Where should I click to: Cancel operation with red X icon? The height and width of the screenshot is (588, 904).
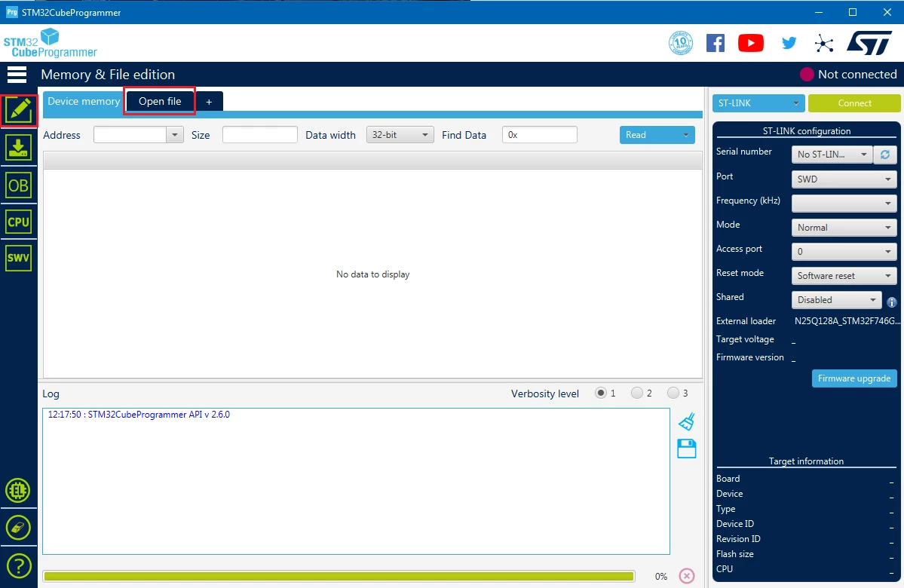(687, 576)
